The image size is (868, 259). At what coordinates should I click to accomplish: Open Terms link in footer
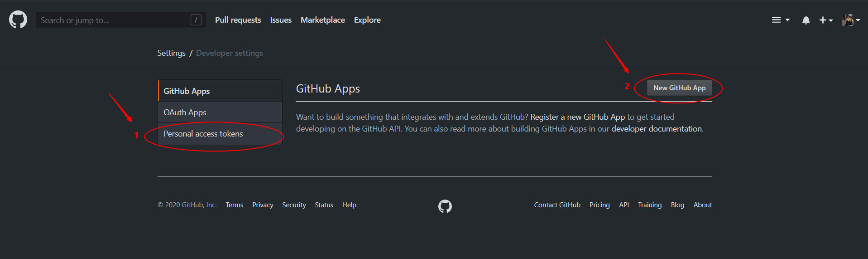coord(235,205)
